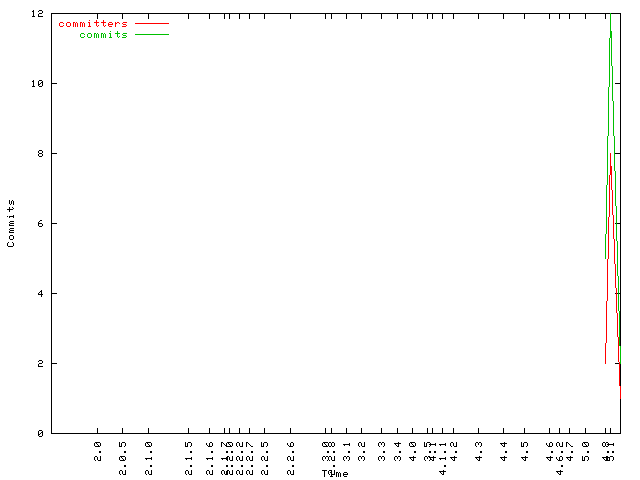Screen dimensions: 640x480
Task: Click the y-axis tick label 6
Action: click(39, 223)
